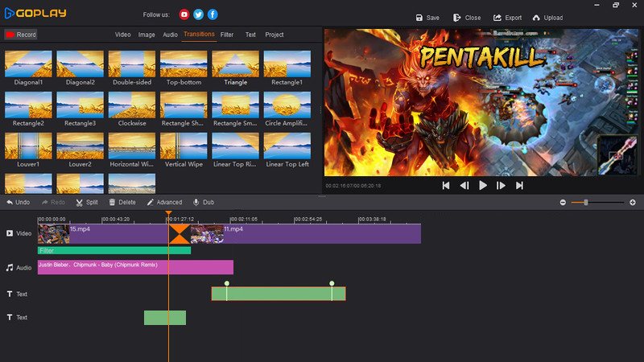This screenshot has width=644, height=362.
Task: Select the Rectangle2 transition
Action: [28, 109]
